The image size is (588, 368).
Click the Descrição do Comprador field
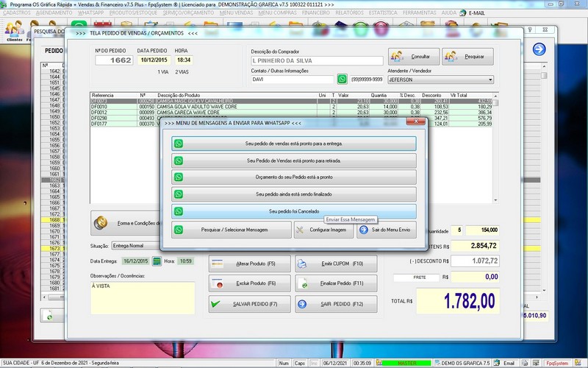[317, 60]
